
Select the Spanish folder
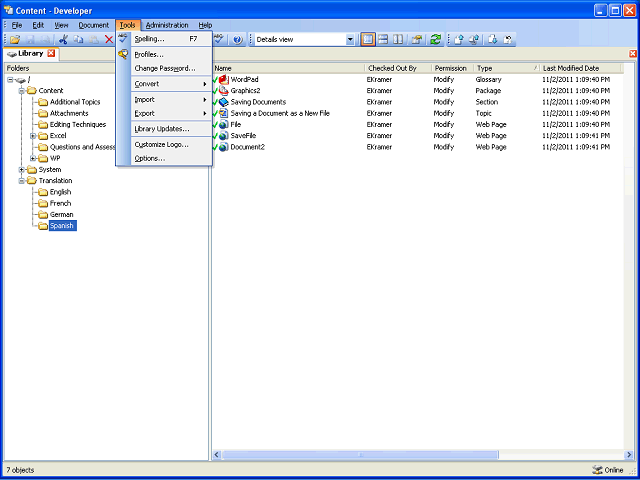(62, 226)
